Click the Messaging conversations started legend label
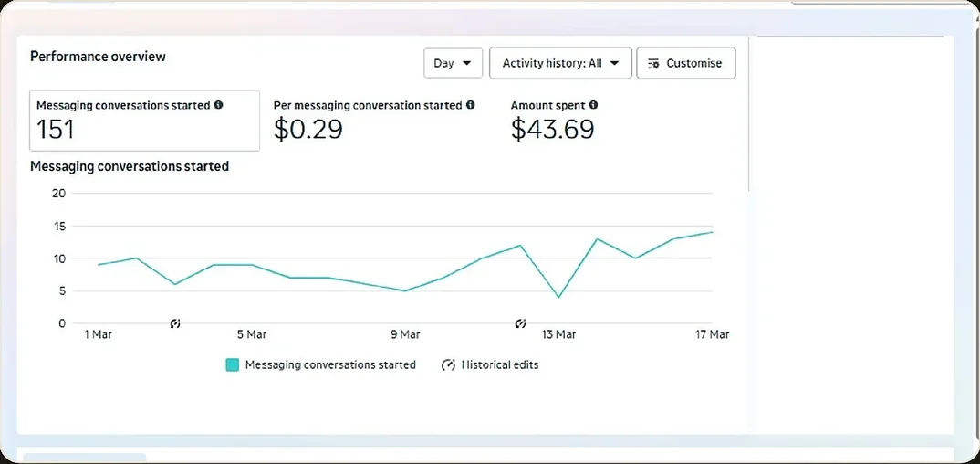 [330, 365]
